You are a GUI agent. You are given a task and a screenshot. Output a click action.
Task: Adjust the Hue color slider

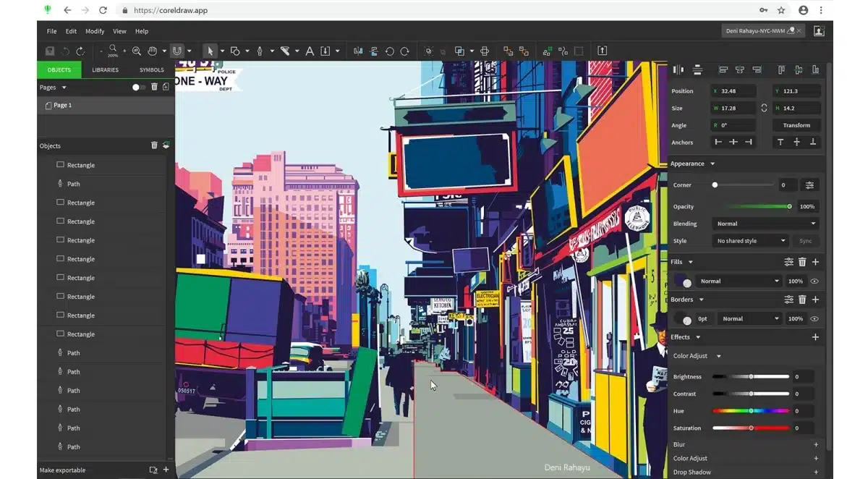pyautogui.click(x=750, y=410)
